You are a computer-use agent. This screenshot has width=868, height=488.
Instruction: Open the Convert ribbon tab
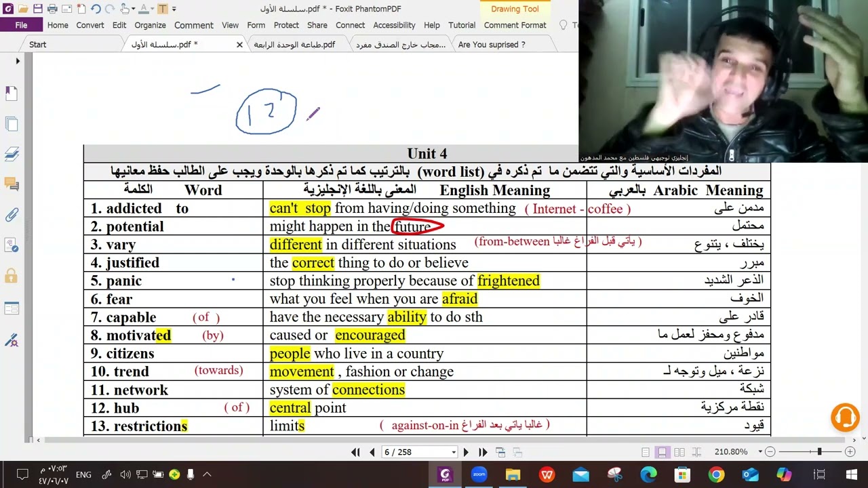pyautogui.click(x=90, y=25)
